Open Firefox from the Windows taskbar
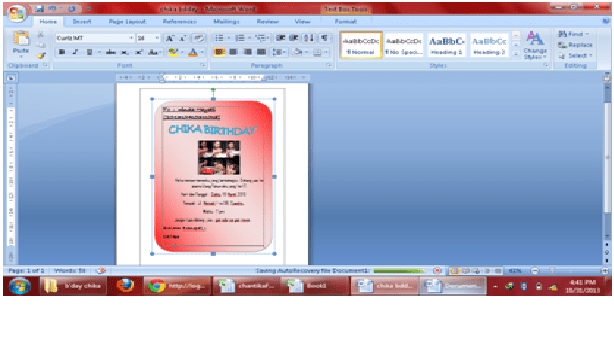Image resolution: width=614 pixels, height=360 pixels. pos(125,286)
